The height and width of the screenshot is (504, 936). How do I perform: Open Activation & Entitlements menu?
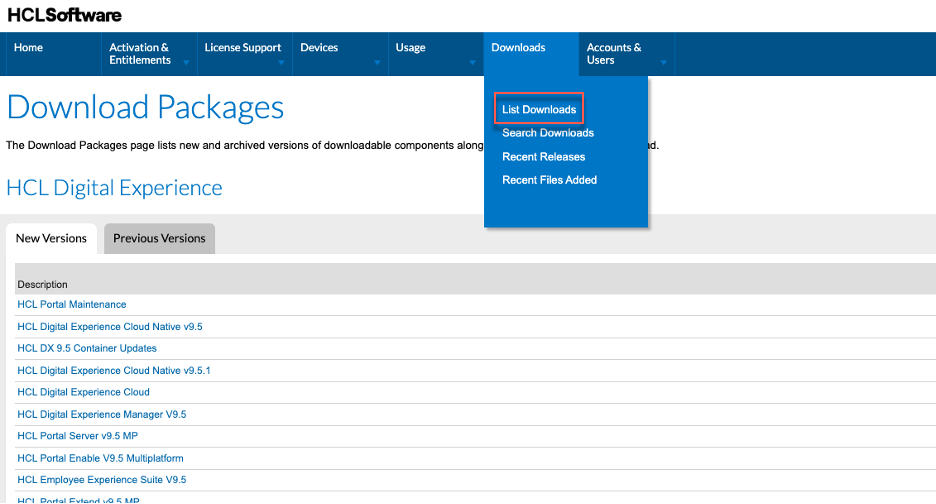tap(140, 54)
